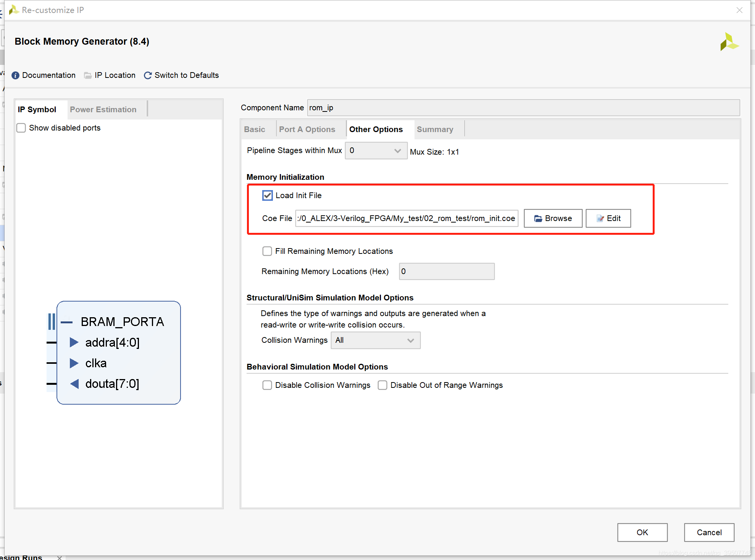755x560 pixels.
Task: Click the Edit coe file button
Action: pyautogui.click(x=608, y=218)
